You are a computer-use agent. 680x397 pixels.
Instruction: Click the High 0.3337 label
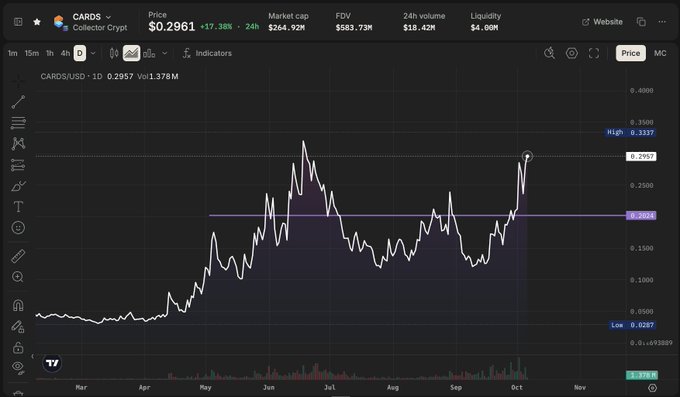click(631, 132)
